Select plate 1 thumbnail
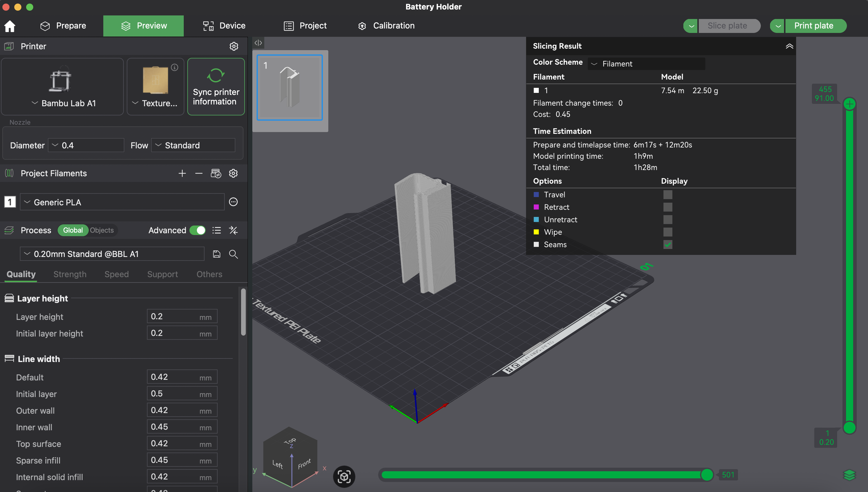 [290, 88]
